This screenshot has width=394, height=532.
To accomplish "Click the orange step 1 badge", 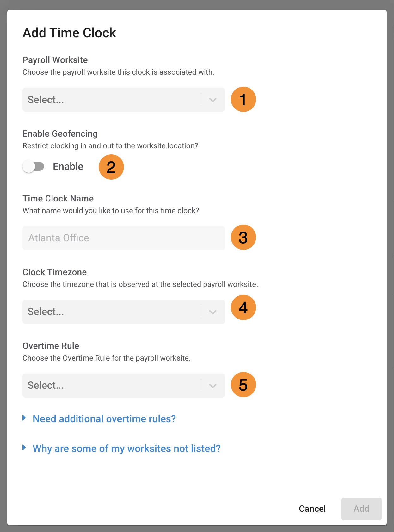I will click(x=243, y=99).
